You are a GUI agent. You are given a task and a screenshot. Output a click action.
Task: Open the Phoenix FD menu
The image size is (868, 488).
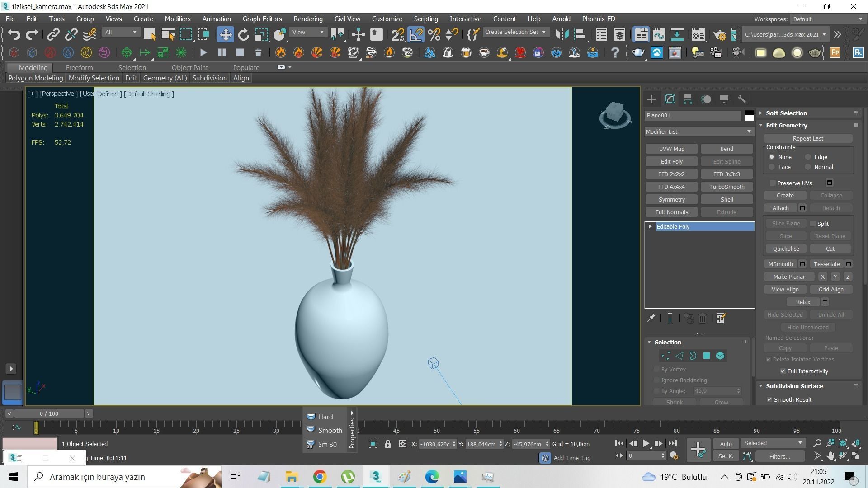(x=598, y=19)
